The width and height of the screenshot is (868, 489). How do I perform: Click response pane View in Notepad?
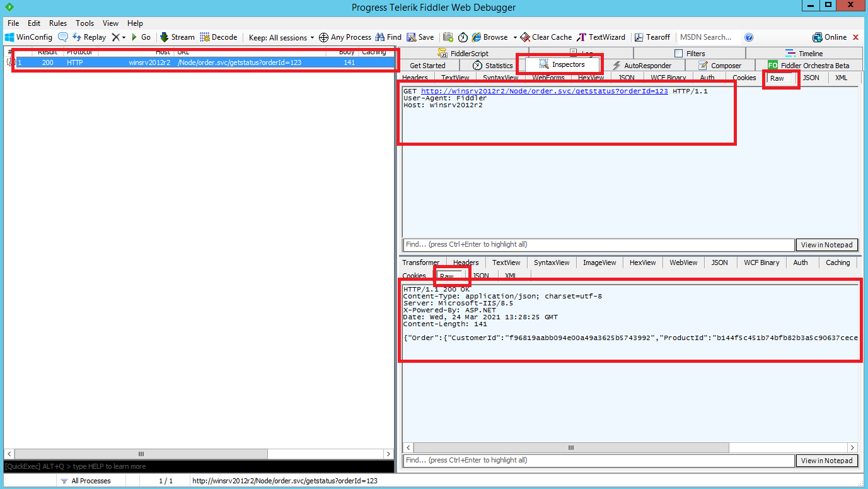pyautogui.click(x=826, y=461)
